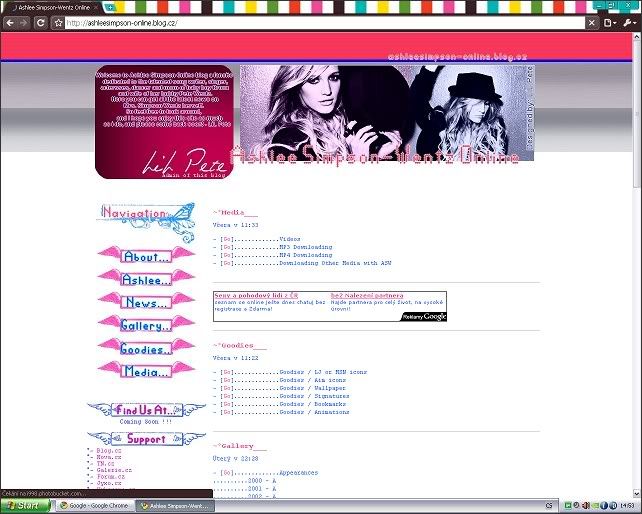Click the browser forward arrow button
Viewport: 642px width, 514px height.
tap(23, 22)
